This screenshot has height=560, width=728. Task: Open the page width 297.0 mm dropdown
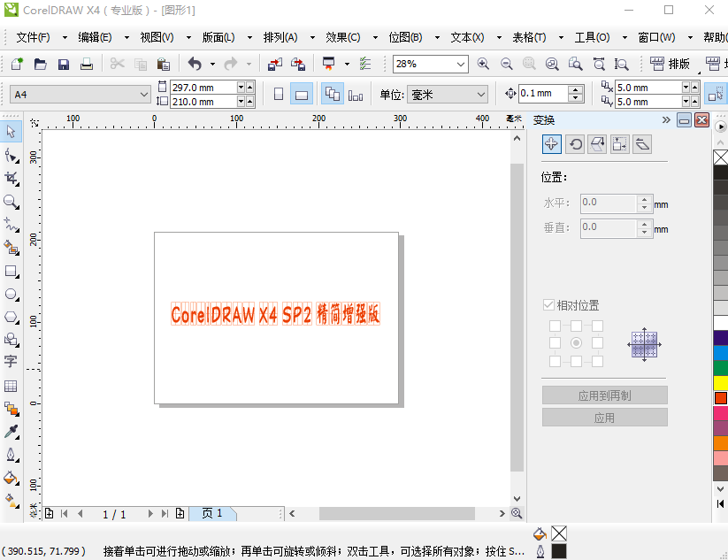(x=241, y=87)
